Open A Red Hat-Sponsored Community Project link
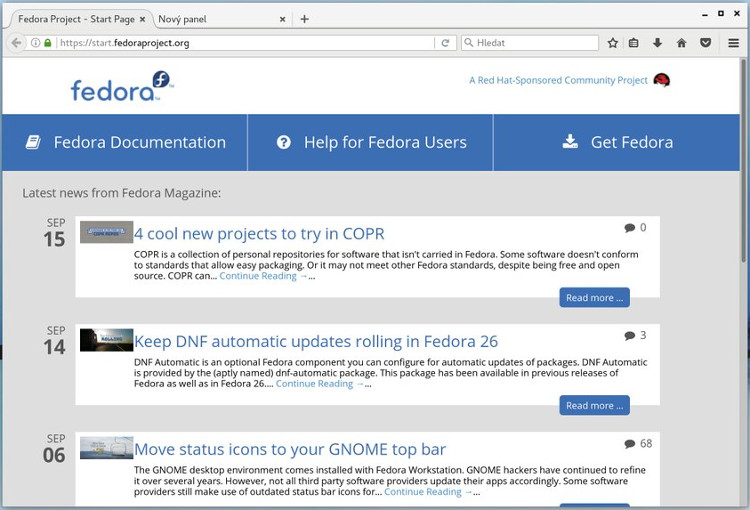Image resolution: width=750 pixels, height=510 pixels. tap(558, 80)
